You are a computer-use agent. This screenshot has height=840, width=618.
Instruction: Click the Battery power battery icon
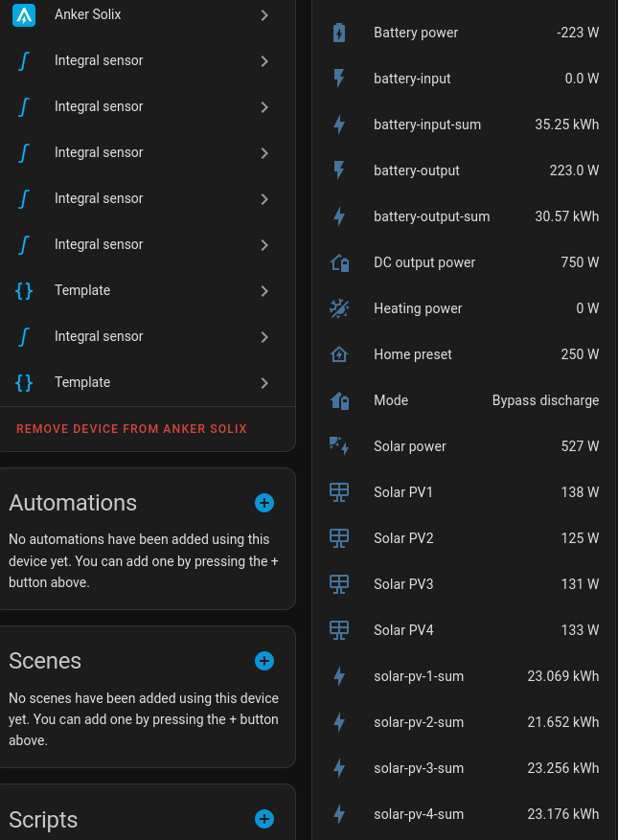point(339,33)
